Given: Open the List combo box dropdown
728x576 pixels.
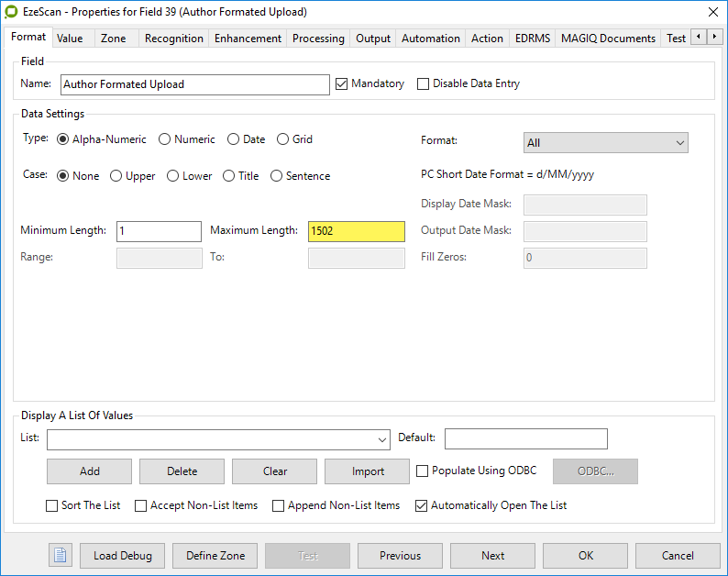Looking at the screenshot, I should [382, 439].
